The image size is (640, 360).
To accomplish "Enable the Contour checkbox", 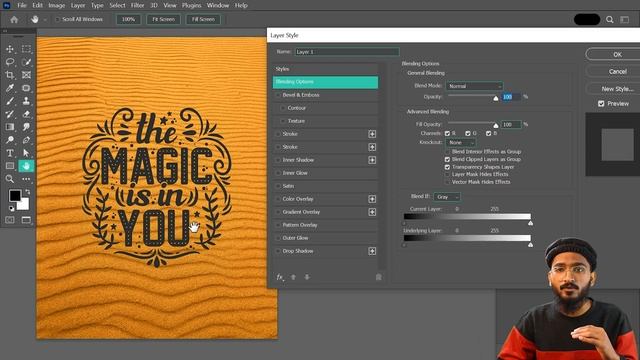I will (283, 108).
